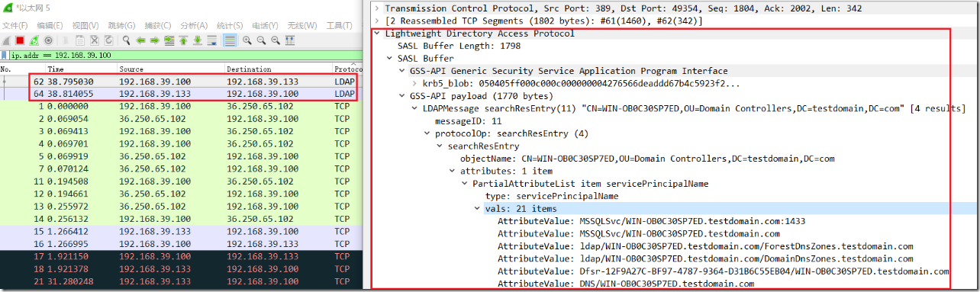Select SASL Buffer Length: 1798 line
Viewport: 980px width, 292px height.
pos(459,46)
